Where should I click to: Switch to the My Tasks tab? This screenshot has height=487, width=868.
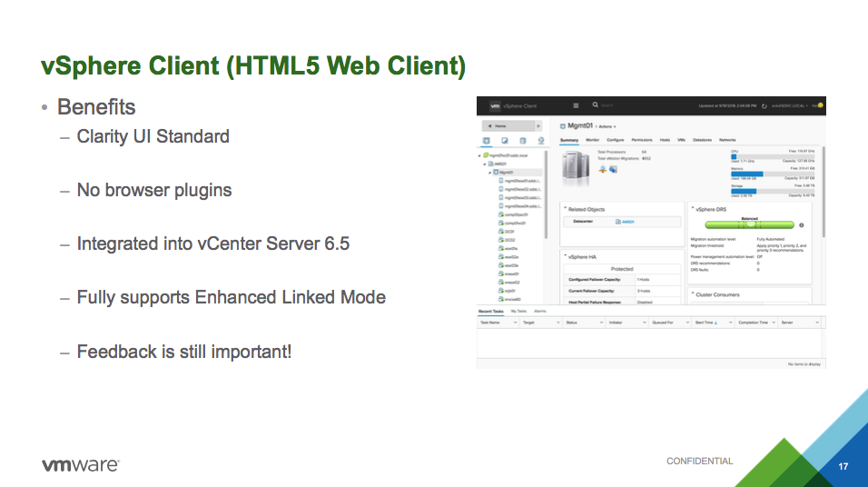point(518,311)
